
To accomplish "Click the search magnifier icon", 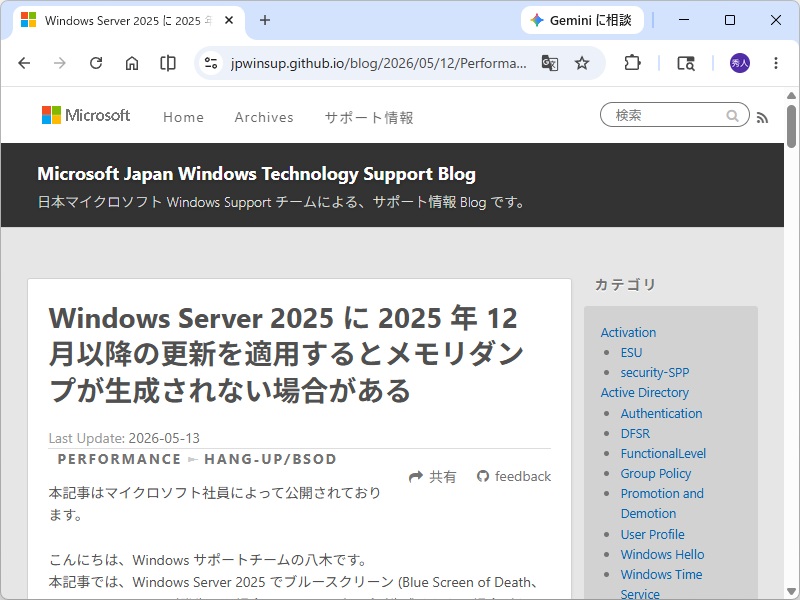I will pyautogui.click(x=732, y=116).
